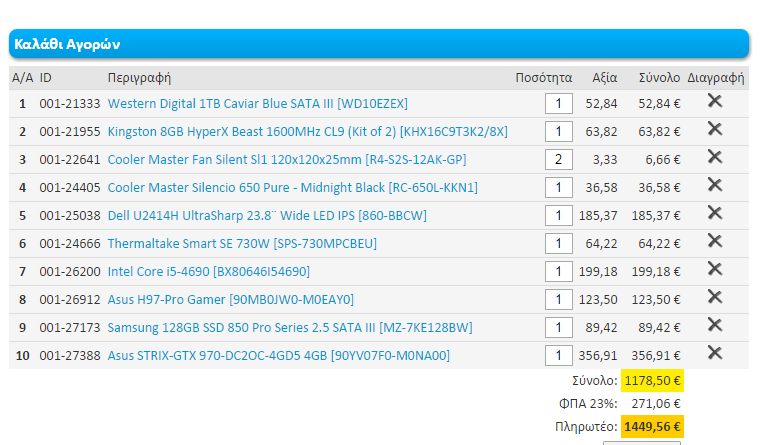This screenshot has height=445, width=768.
Task: Open Asus H97-Pro Gamer product link
Action: [x=231, y=299]
